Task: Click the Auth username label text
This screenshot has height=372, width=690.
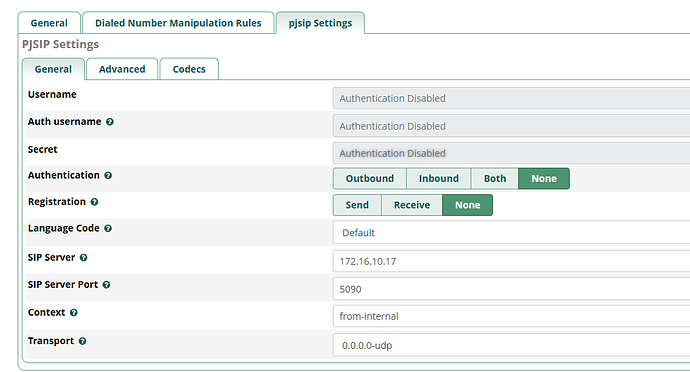Action: tap(65, 122)
